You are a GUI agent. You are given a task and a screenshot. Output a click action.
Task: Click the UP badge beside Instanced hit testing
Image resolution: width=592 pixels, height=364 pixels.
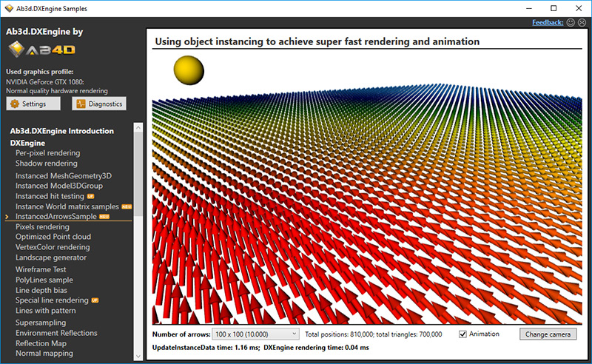pyautogui.click(x=90, y=196)
